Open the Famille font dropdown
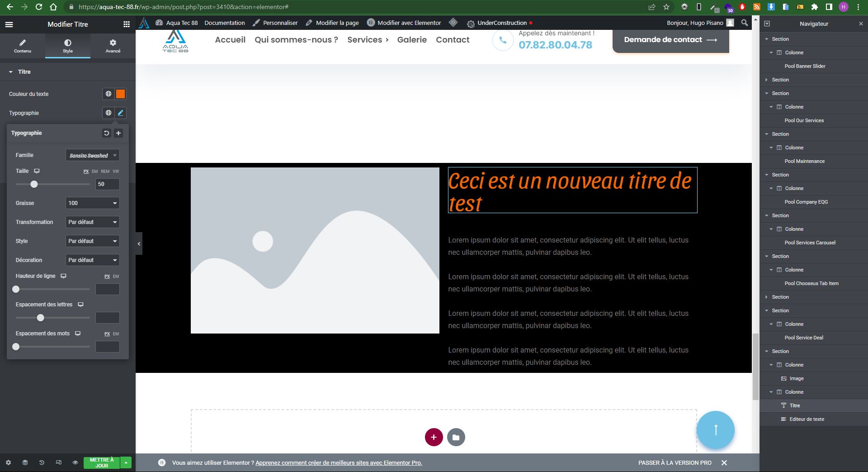This screenshot has width=868, height=472. pos(93,155)
